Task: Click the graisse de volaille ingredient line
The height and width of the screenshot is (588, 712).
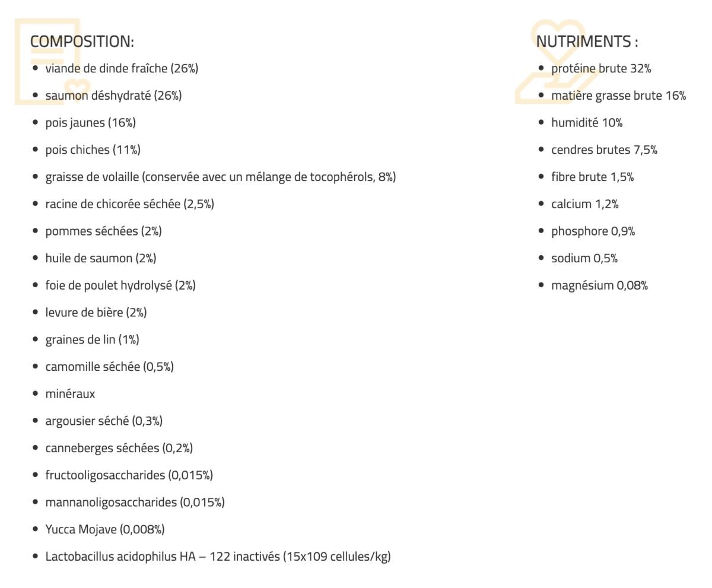Action: 220,177
